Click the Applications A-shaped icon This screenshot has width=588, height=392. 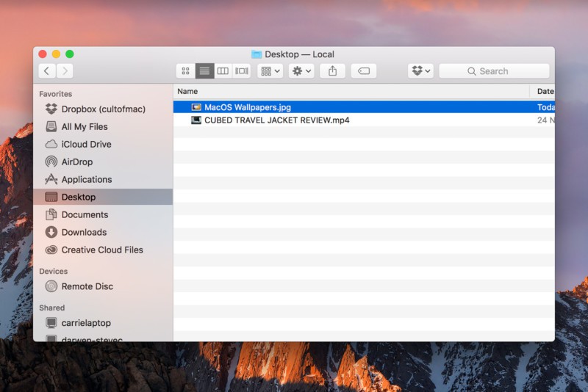pyautogui.click(x=51, y=179)
